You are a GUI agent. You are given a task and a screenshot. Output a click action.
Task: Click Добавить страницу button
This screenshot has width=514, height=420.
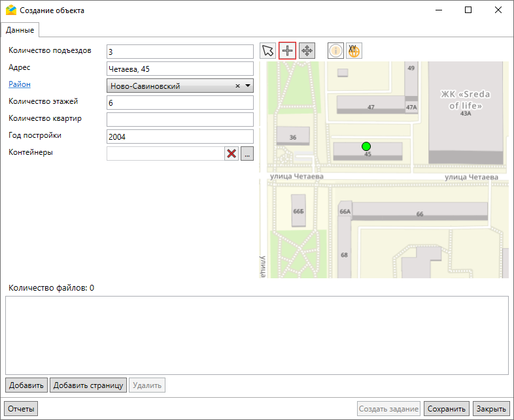88,385
